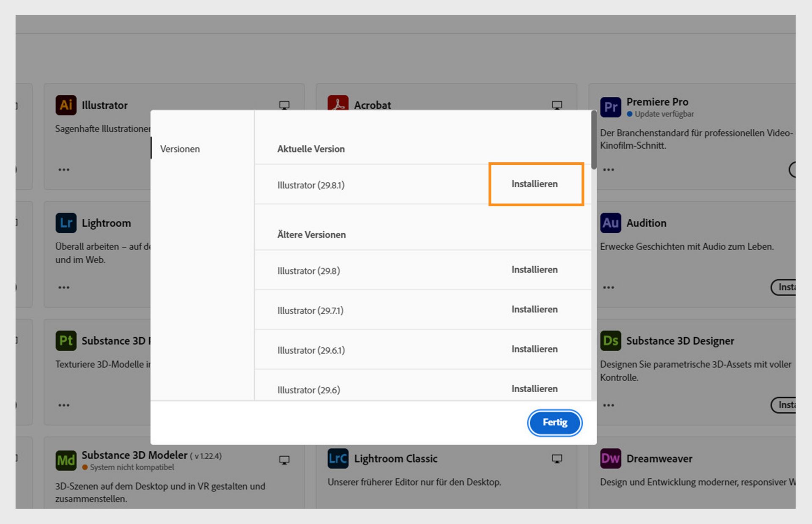Click the Lightroom Classic app icon
The height and width of the screenshot is (524, 812).
tap(337, 459)
